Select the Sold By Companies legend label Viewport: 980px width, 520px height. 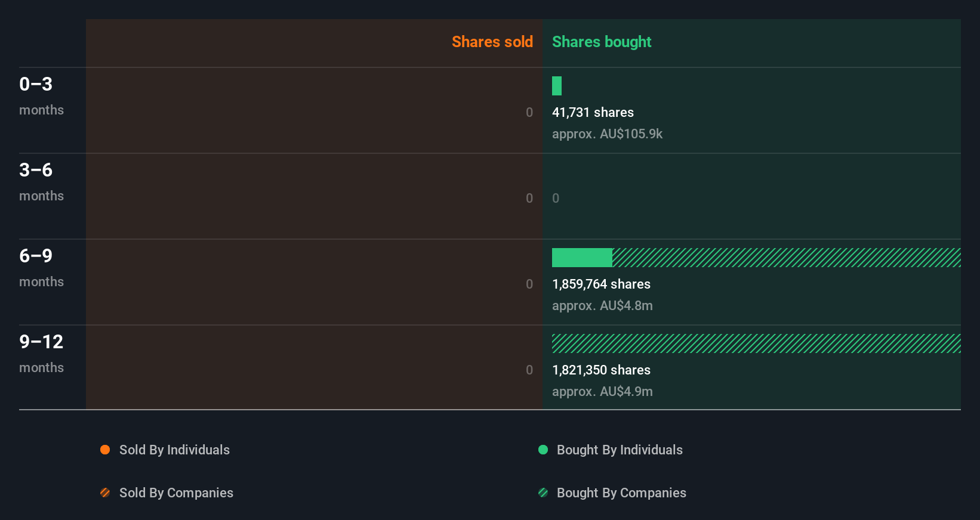click(x=176, y=493)
